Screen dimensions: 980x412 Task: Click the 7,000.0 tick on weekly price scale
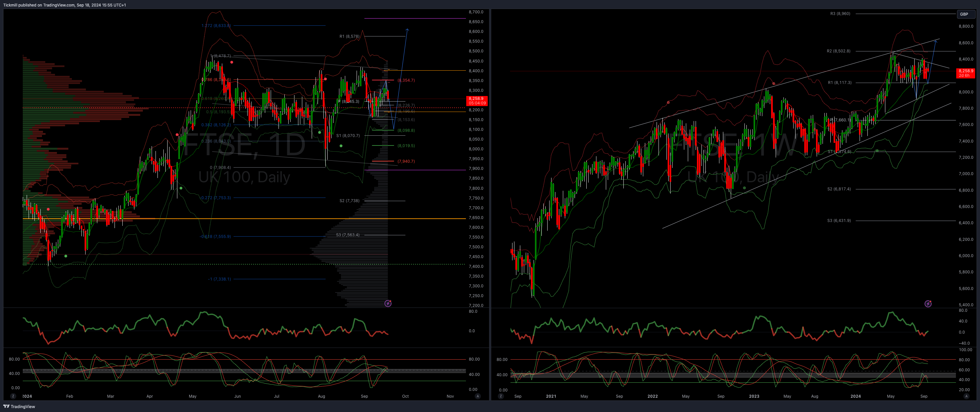pos(966,173)
